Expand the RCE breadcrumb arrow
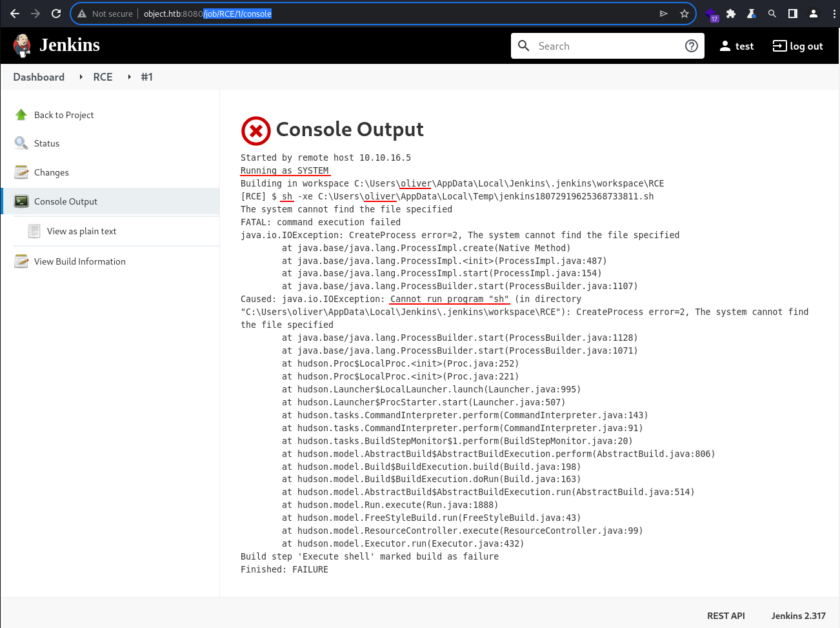 (129, 77)
